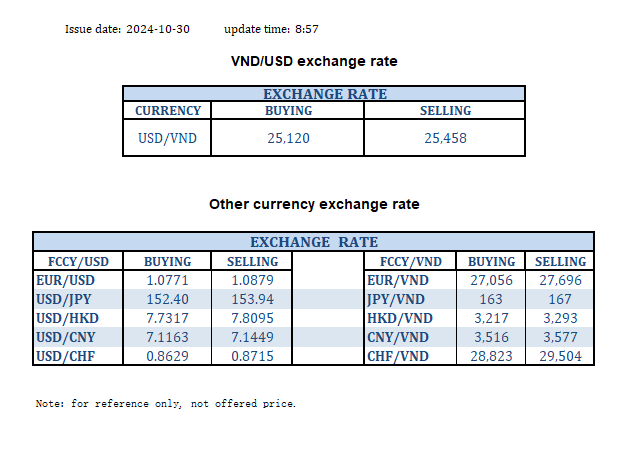Select the HKD/VND row label
636x456 pixels.
coord(399,316)
